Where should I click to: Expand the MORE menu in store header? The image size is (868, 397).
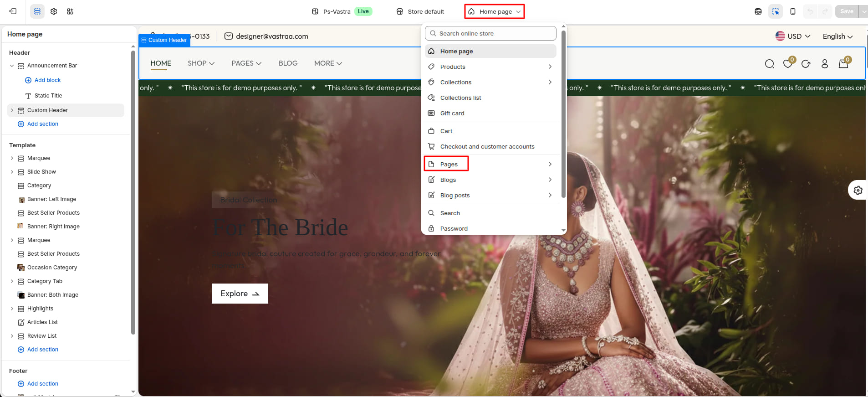click(328, 63)
